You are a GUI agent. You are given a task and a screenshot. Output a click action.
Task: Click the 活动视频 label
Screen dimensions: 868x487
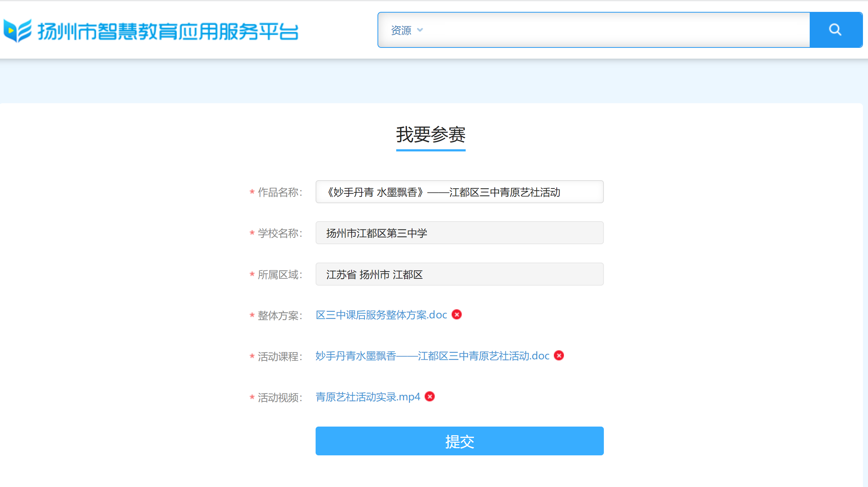[x=280, y=398]
